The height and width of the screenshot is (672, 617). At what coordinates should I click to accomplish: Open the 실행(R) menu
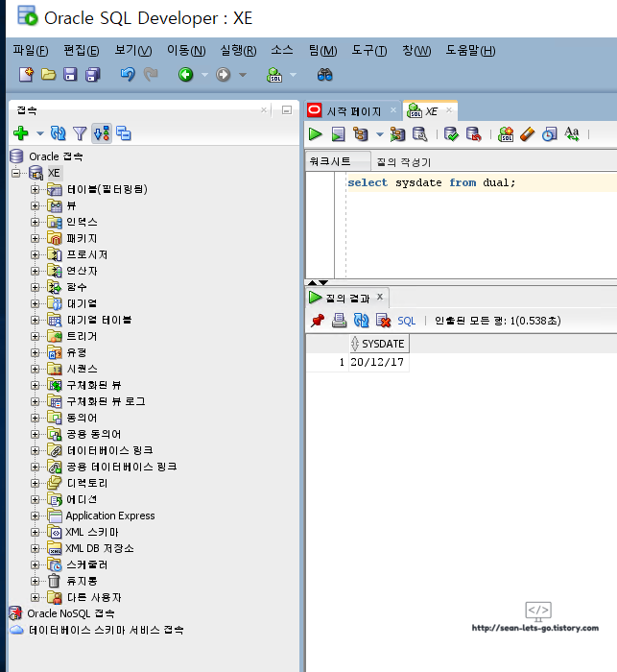[x=238, y=51]
